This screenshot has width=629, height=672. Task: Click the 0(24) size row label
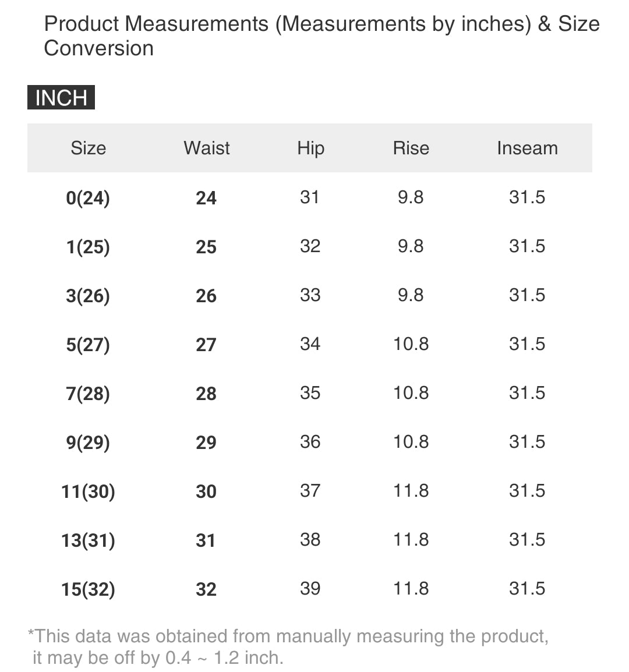pyautogui.click(x=88, y=198)
